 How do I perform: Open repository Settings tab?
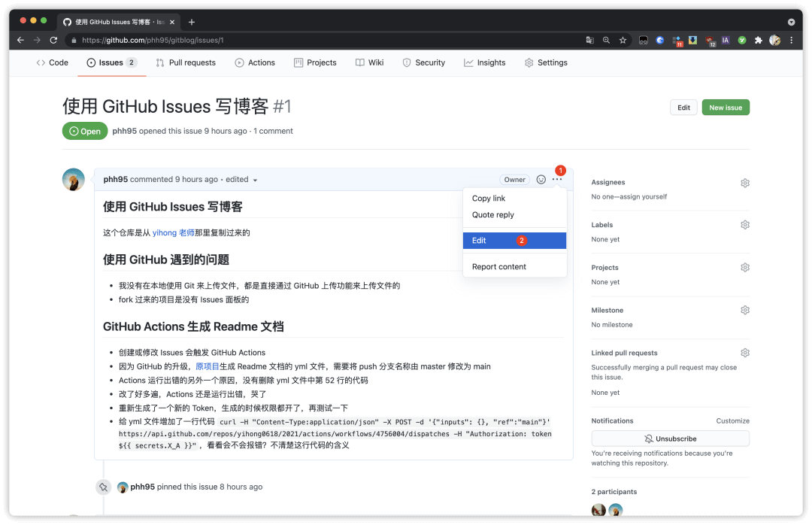(547, 62)
